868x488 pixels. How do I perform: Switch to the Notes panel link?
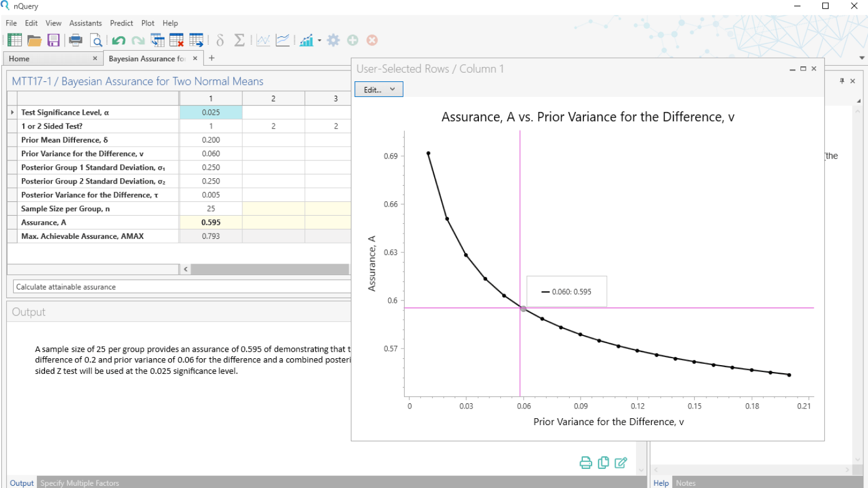coord(686,483)
